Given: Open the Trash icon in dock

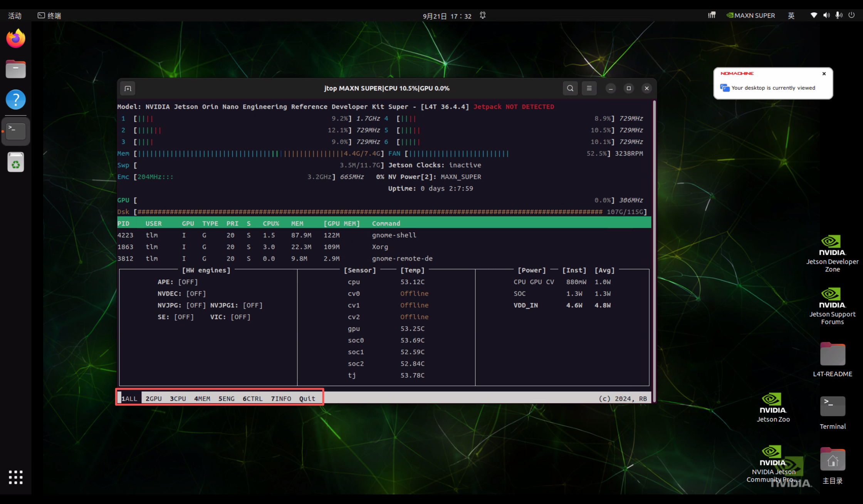Looking at the screenshot, I should pos(16,162).
